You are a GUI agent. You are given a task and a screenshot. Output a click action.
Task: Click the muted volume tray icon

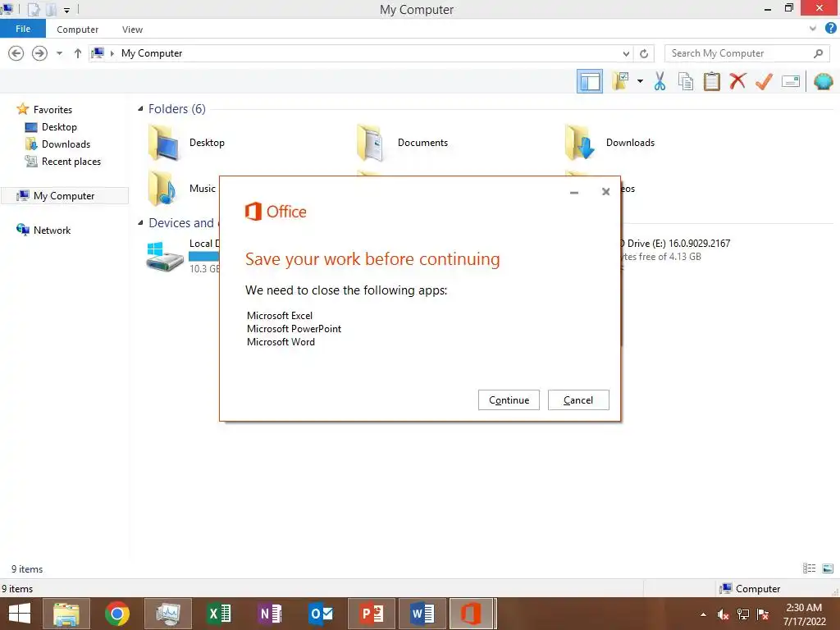click(724, 614)
